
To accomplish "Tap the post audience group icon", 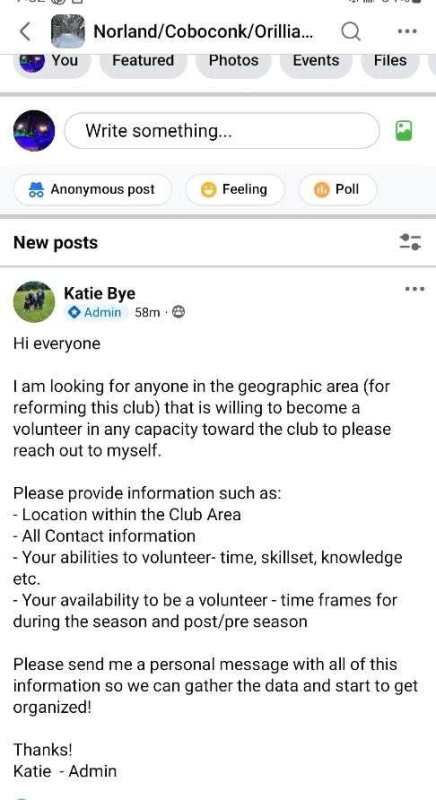I will coord(178,312).
